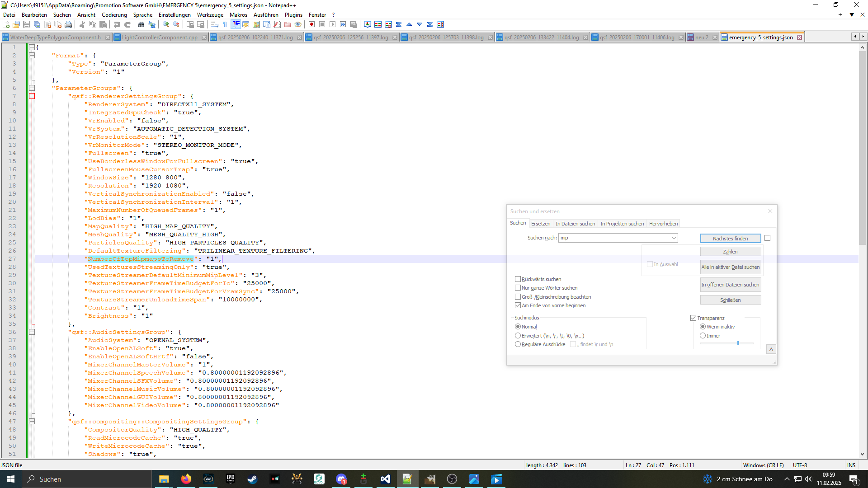This screenshot has width=868, height=488.
Task: Click the New file toolbar icon
Action: [x=6, y=24]
